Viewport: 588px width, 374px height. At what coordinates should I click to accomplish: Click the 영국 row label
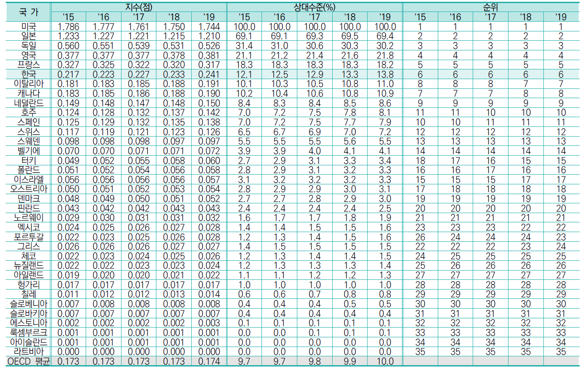[x=28, y=55]
